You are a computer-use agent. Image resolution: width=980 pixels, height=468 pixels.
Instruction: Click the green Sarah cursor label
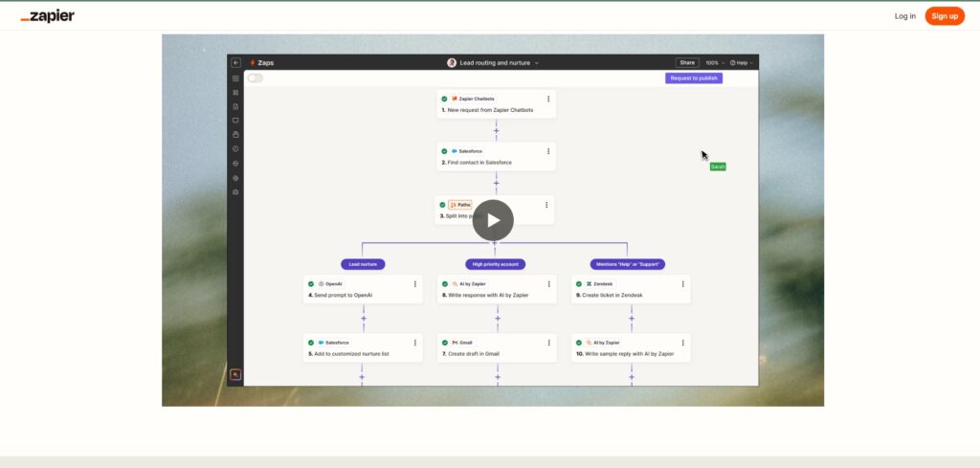click(718, 167)
